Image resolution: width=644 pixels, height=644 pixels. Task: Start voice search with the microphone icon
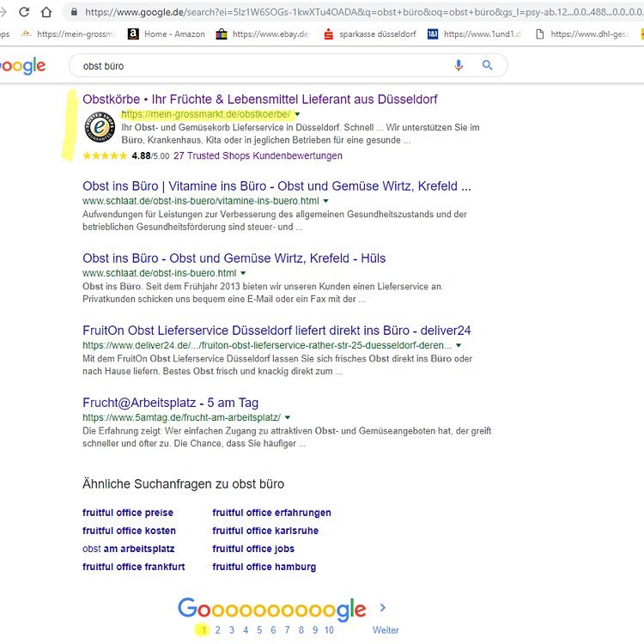[x=459, y=65]
